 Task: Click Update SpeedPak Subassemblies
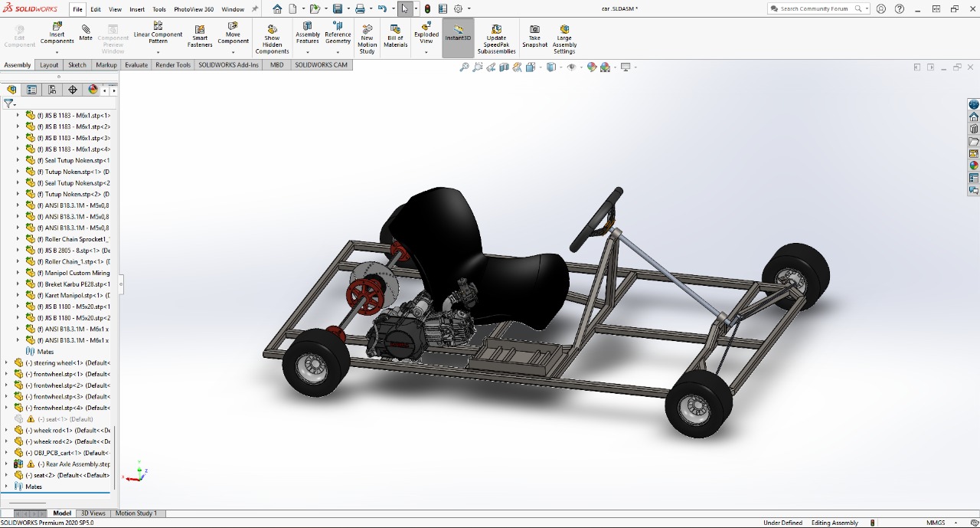(x=496, y=33)
